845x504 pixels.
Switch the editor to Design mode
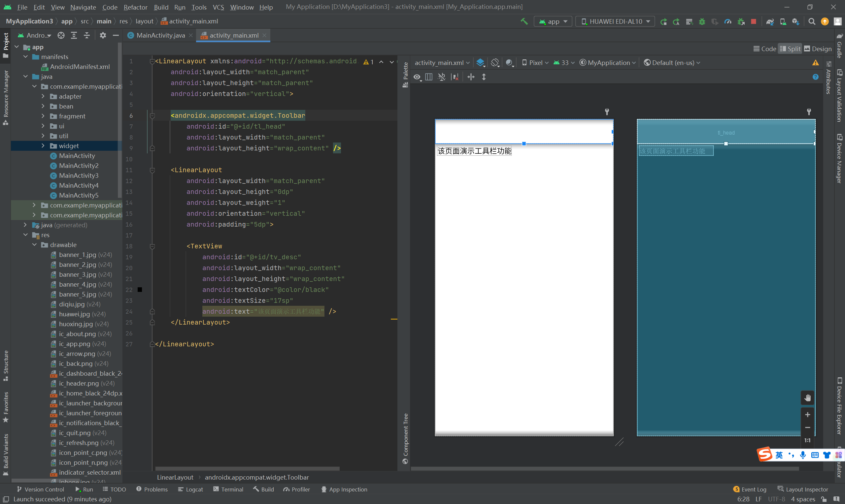pyautogui.click(x=818, y=49)
